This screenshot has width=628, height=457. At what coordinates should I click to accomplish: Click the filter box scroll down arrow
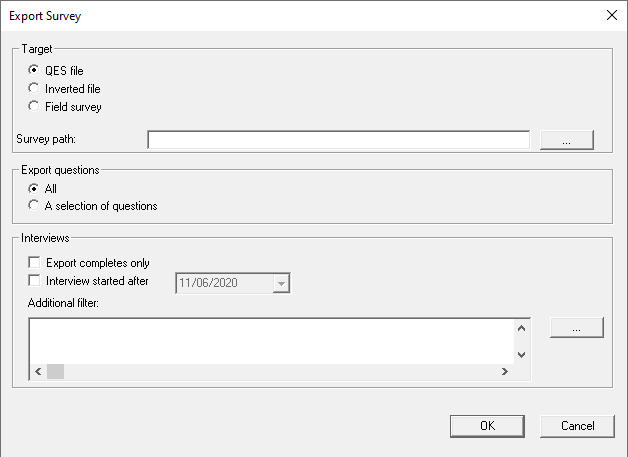(521, 354)
